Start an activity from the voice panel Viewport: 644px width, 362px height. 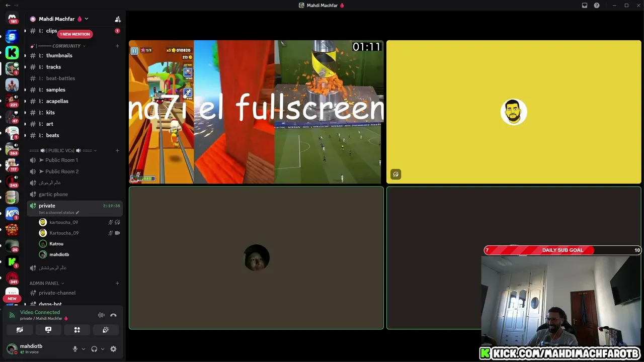(x=77, y=330)
